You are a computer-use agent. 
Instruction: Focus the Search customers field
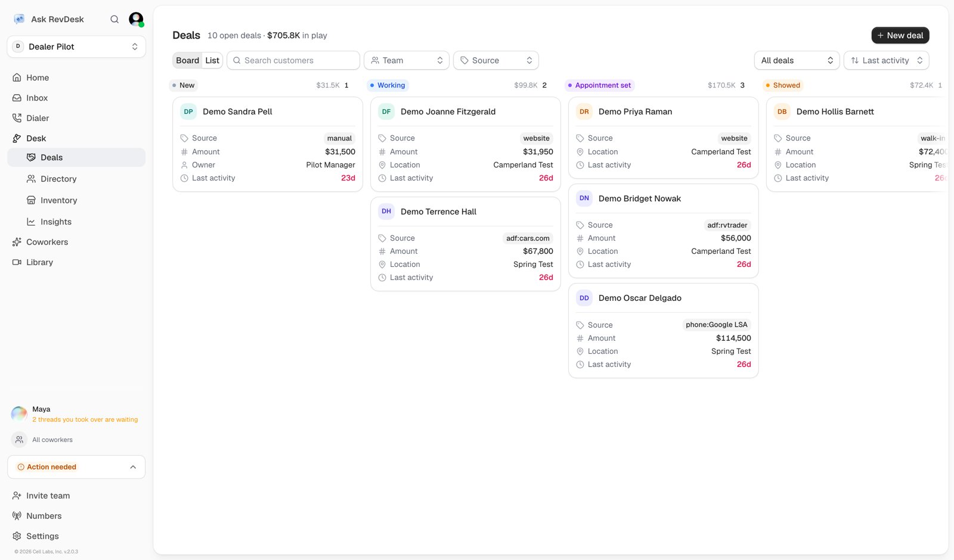[293, 60]
